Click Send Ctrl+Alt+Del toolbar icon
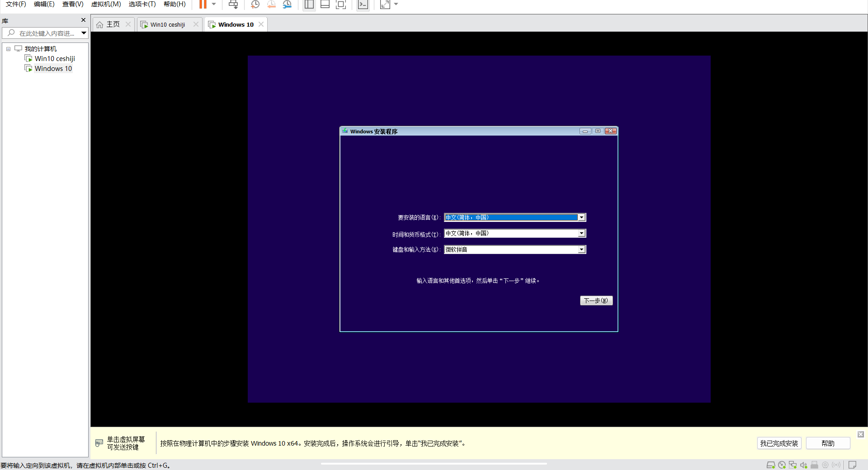 233,5
